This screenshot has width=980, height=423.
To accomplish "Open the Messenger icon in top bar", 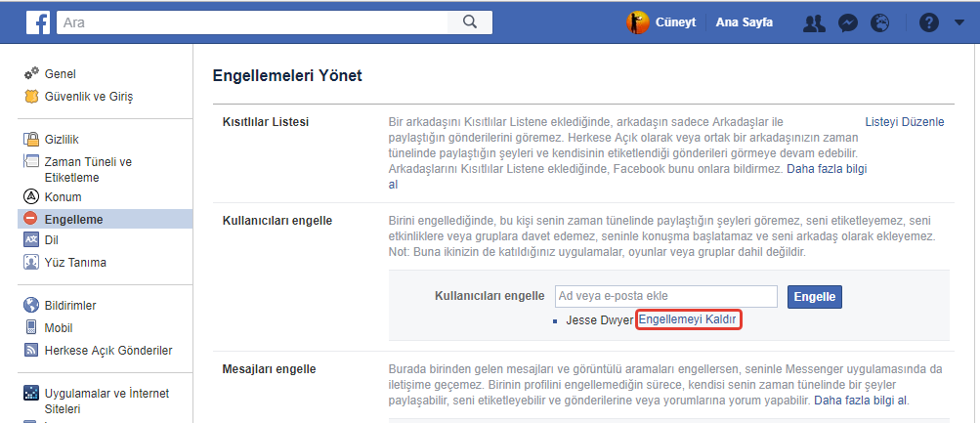I will 848,22.
